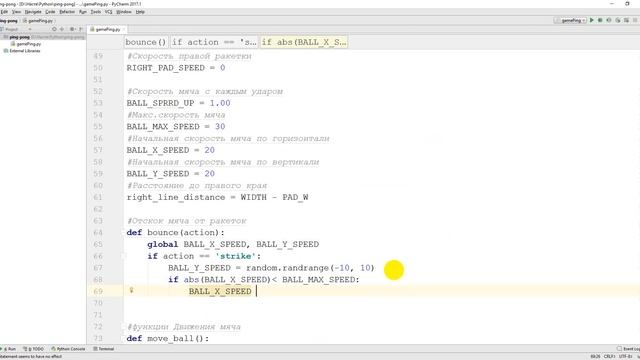Select the ping-pong project root folder
Image resolution: width=640 pixels, height=360 pixels.
(19, 37)
